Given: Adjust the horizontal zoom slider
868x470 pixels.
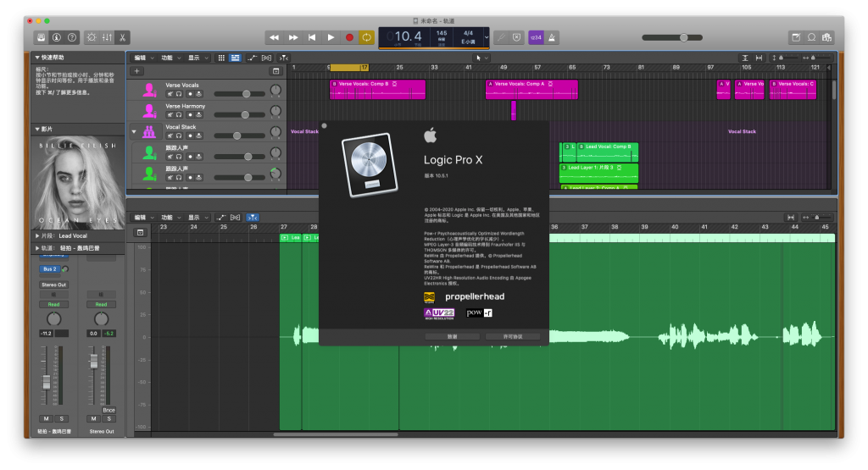Looking at the screenshot, I should (818, 58).
